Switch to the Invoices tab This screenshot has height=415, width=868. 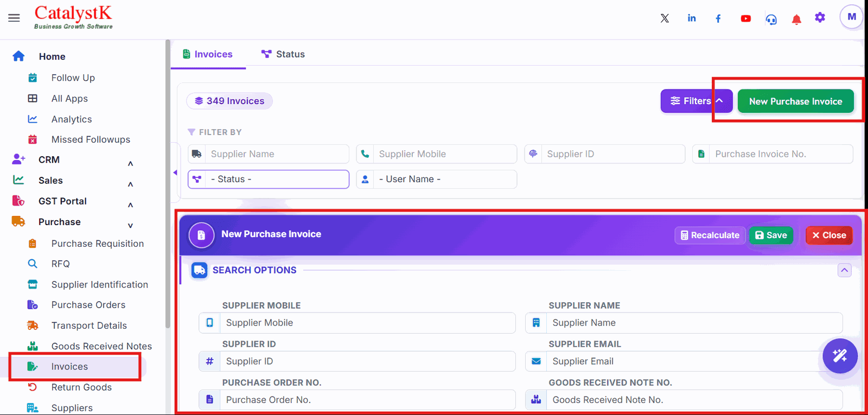pos(208,54)
